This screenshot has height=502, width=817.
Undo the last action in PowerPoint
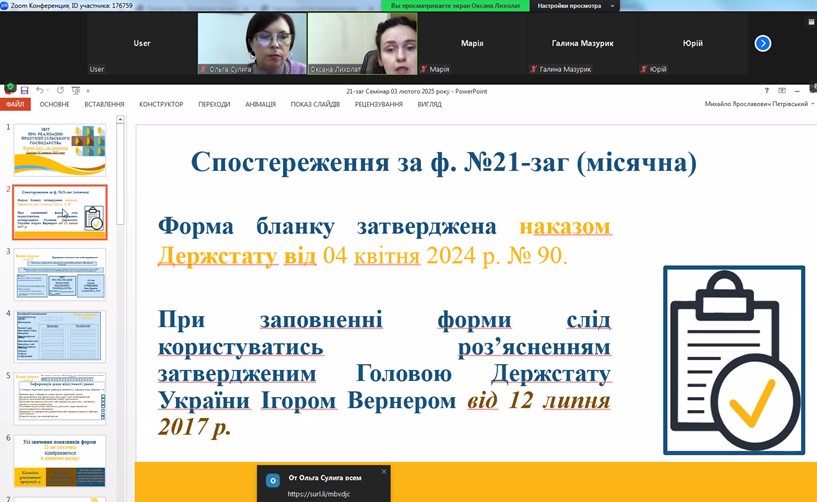(x=39, y=91)
